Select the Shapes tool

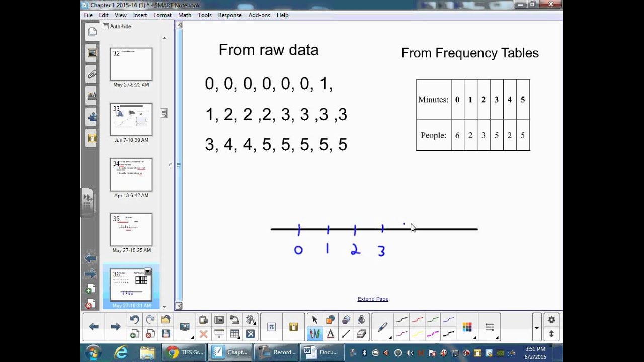331,320
